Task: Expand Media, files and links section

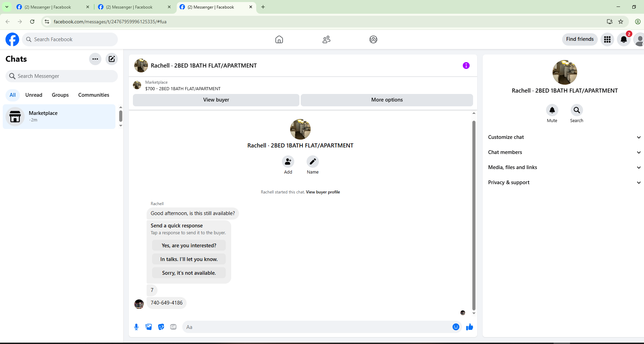Action: click(564, 167)
